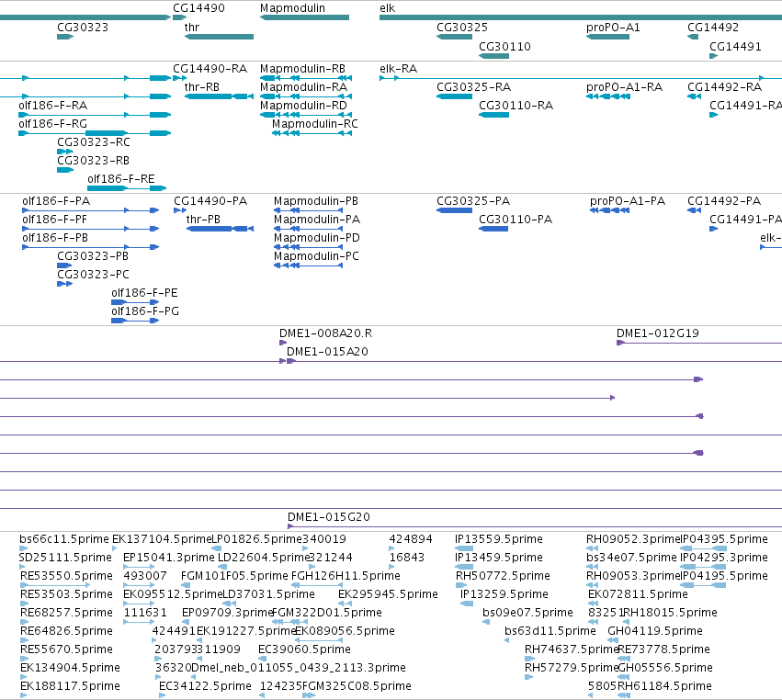
Task: Click the CG14492-PA protein label
Action: click(x=724, y=201)
